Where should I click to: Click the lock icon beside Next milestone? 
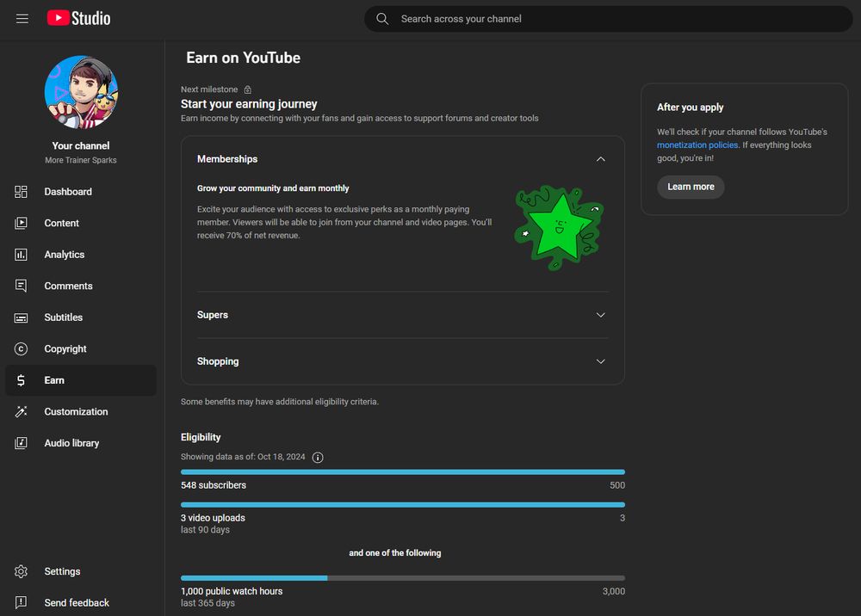(x=248, y=89)
